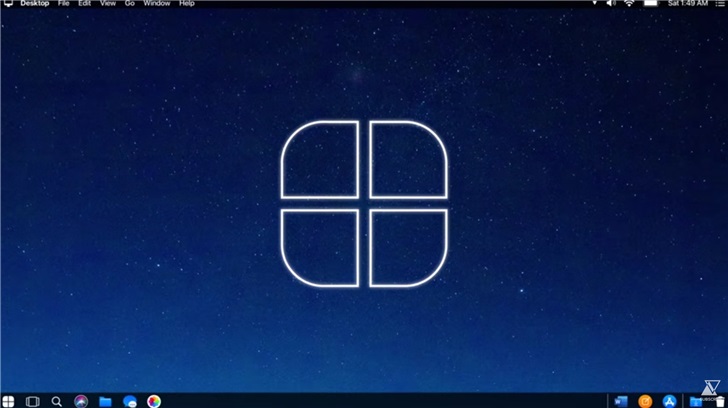Image resolution: width=728 pixels, height=408 pixels.
Task: Click the Sat 1:49 AM clock
Action: (x=688, y=3)
